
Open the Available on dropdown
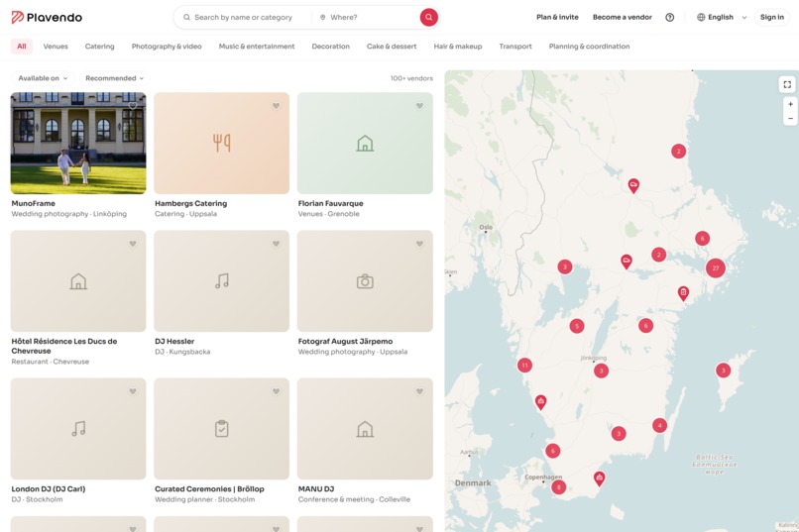pyautogui.click(x=43, y=78)
